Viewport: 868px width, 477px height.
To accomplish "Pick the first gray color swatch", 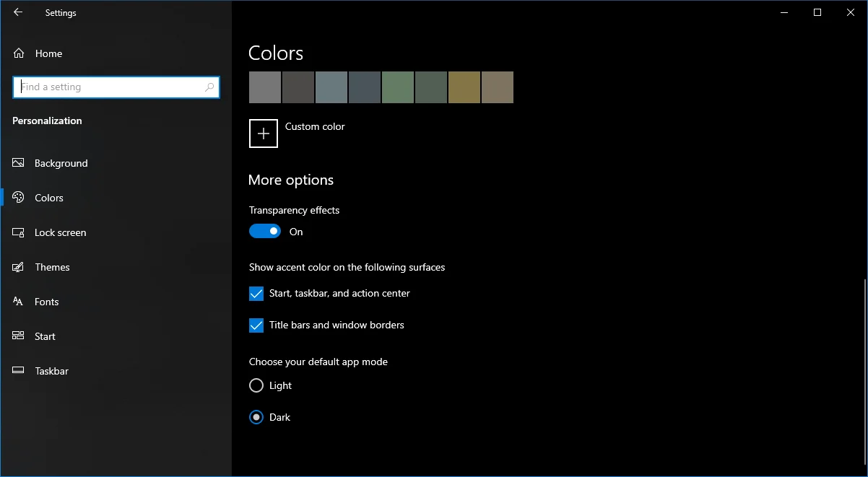I will [264, 87].
